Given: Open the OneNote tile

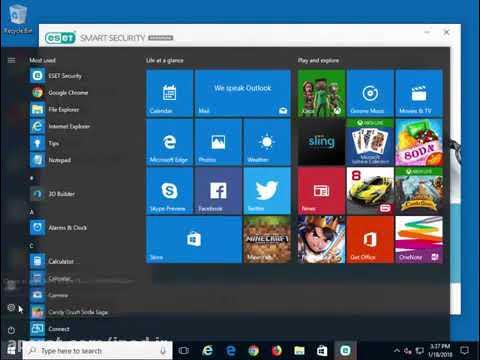Looking at the screenshot, I should (x=419, y=240).
